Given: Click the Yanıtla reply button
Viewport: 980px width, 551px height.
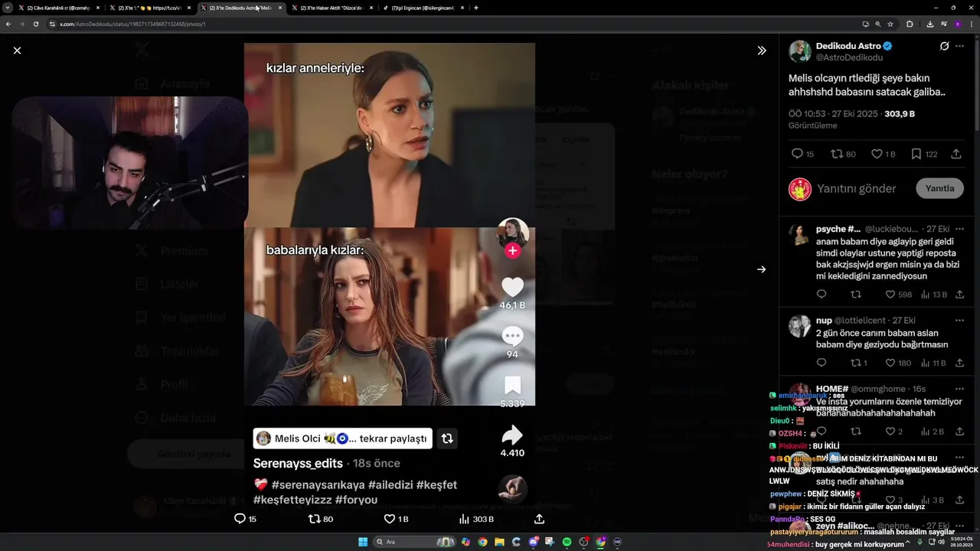Looking at the screenshot, I should tap(939, 188).
